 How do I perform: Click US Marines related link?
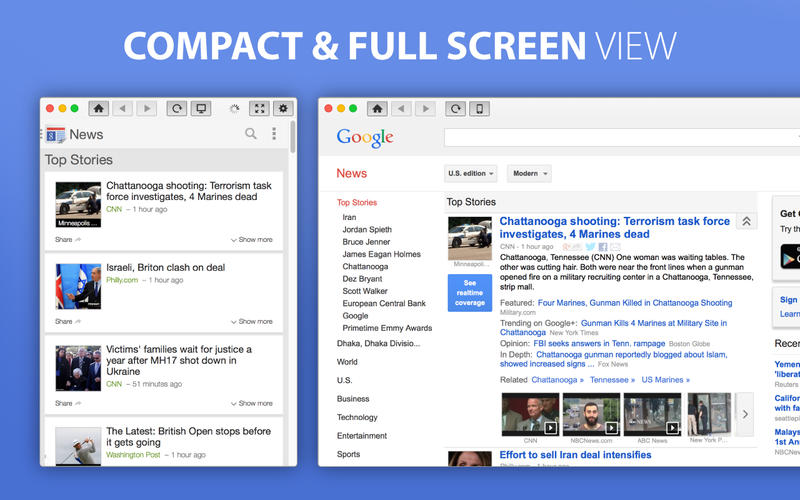pyautogui.click(x=665, y=380)
